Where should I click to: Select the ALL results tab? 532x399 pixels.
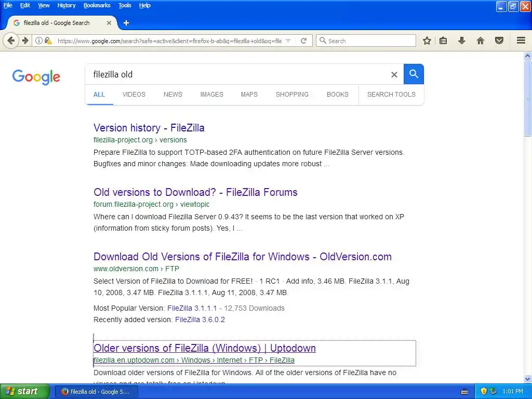tap(99, 95)
